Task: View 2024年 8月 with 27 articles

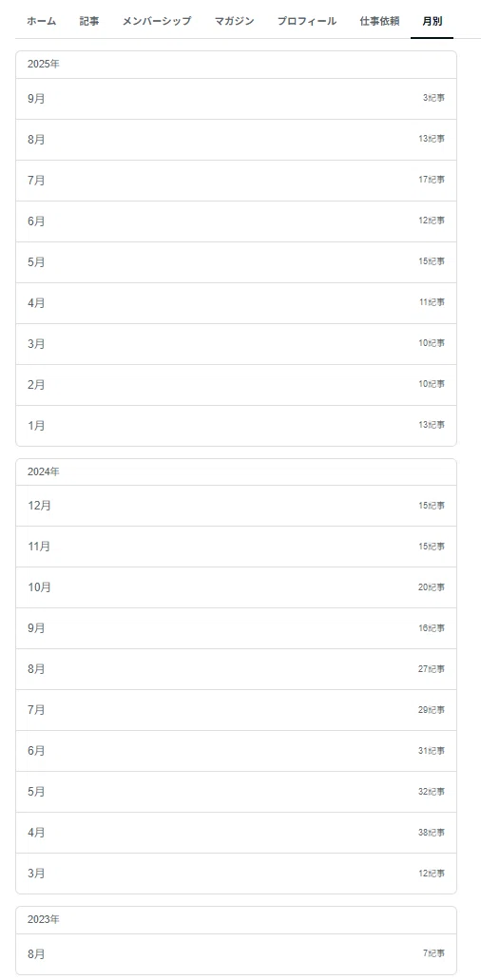Action: point(236,669)
